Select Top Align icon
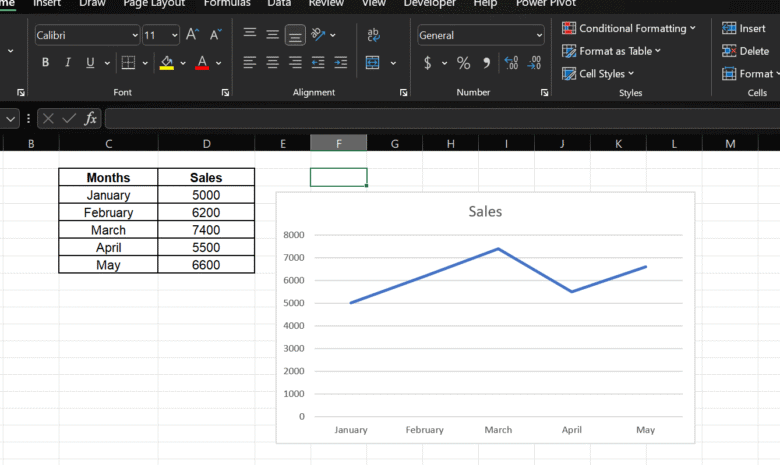The width and height of the screenshot is (780, 465). 250,34
